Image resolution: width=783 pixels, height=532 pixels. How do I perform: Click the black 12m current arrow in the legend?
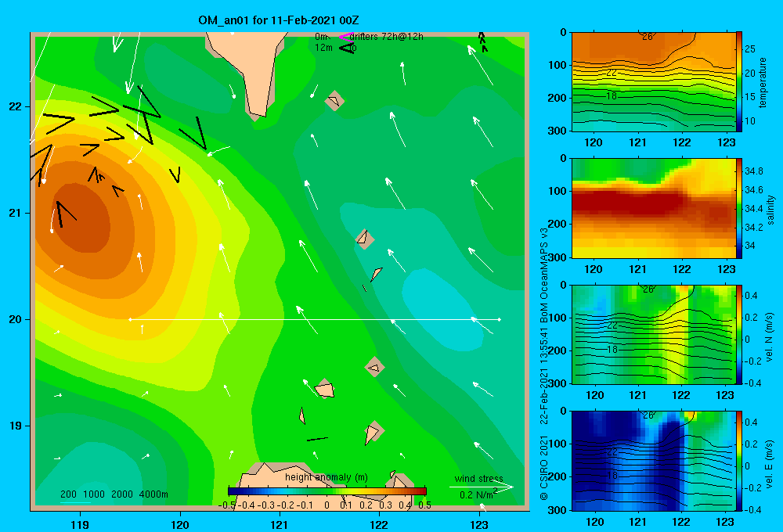pyautogui.click(x=346, y=48)
